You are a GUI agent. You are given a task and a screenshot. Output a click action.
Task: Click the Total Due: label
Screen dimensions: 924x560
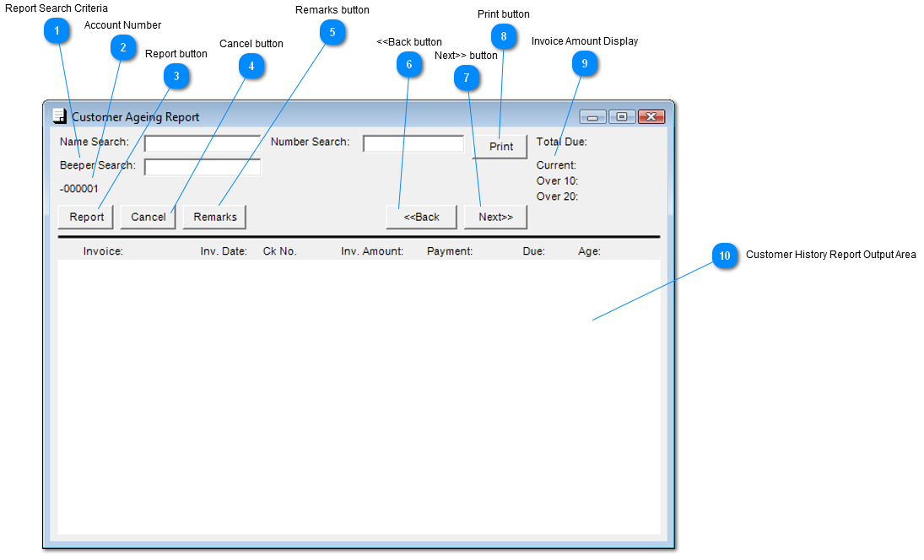coord(562,142)
